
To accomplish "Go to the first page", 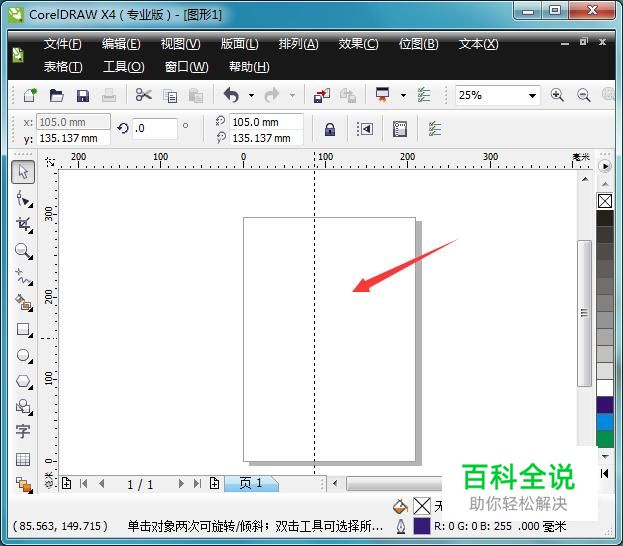I will (x=83, y=484).
